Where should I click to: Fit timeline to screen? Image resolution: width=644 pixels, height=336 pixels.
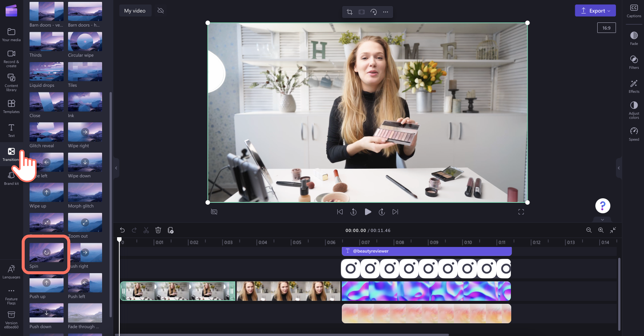(x=613, y=230)
